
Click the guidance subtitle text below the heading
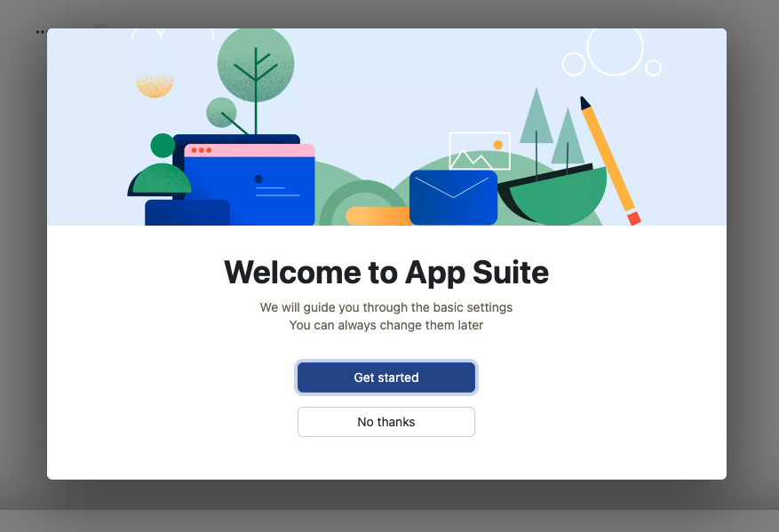pyautogui.click(x=386, y=315)
